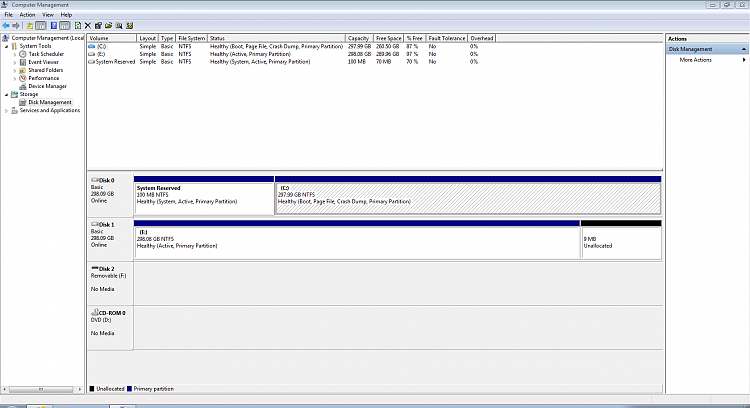Click the Explore magnifier toolbar icon
Viewport: 750px width, 408px height.
119,26
